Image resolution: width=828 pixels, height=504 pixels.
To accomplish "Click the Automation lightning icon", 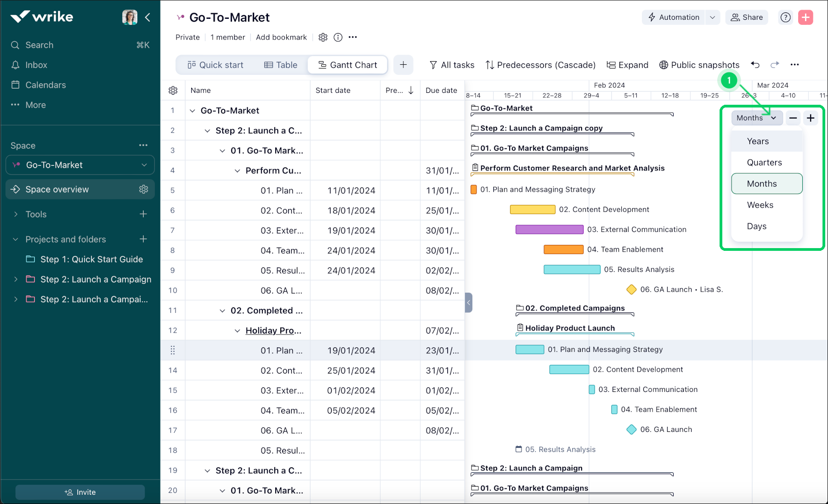I will (x=652, y=17).
